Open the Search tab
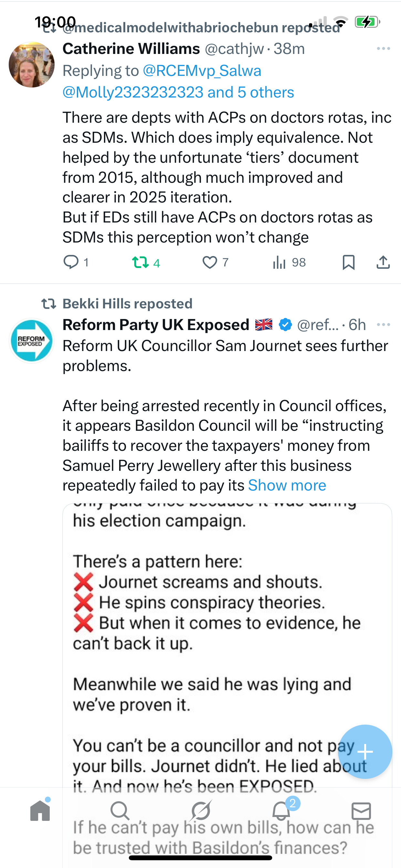 pos(120,811)
